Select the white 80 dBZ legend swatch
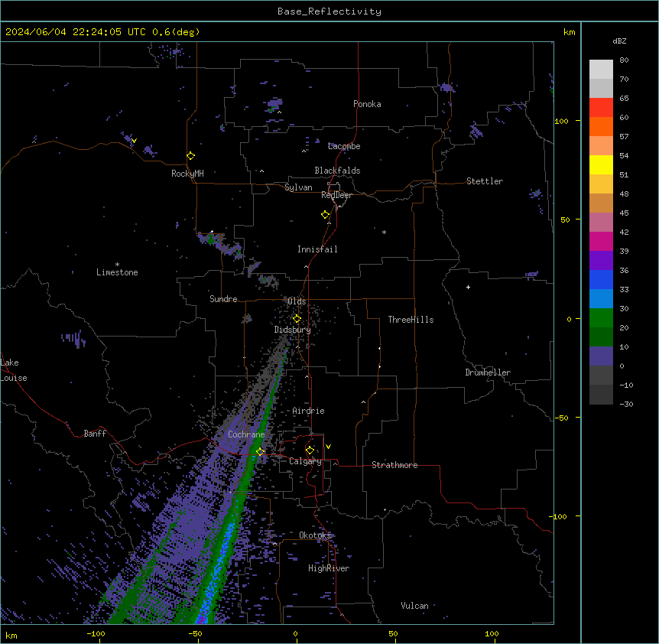 click(601, 70)
